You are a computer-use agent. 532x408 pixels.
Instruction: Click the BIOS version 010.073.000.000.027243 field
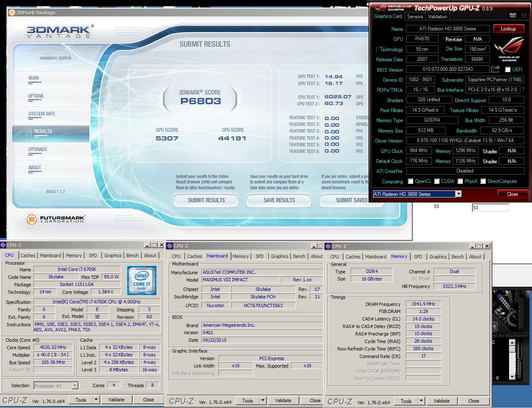448,69
